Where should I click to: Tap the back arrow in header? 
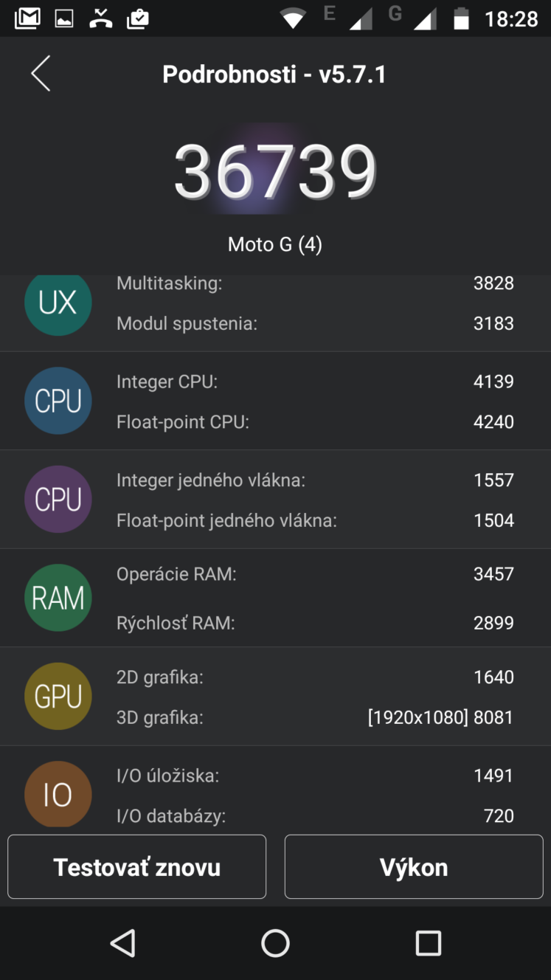[41, 74]
